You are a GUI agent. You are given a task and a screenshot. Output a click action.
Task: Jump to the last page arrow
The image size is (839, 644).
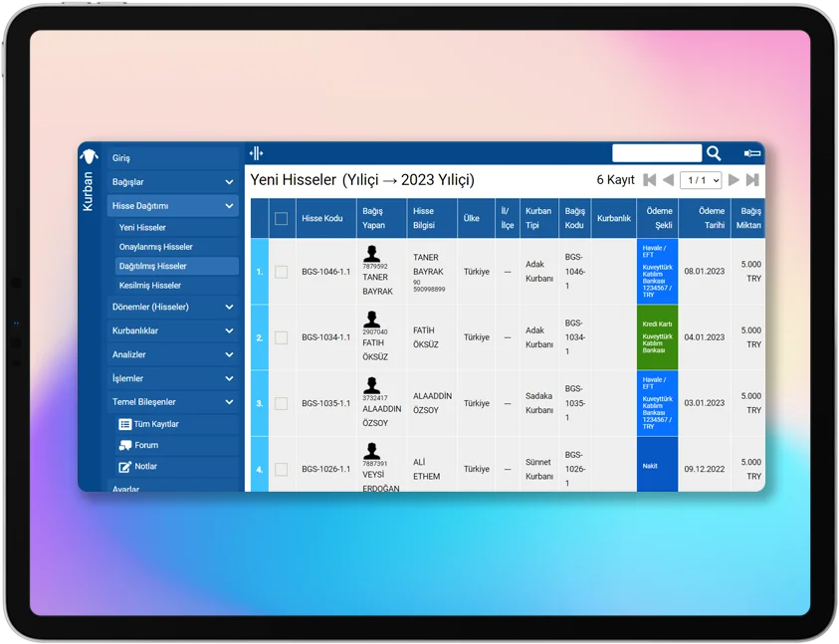[752, 180]
